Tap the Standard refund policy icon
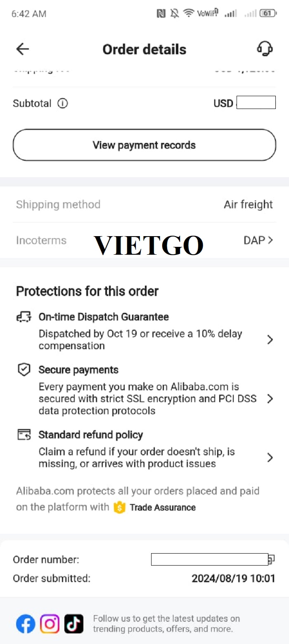 [24, 435]
